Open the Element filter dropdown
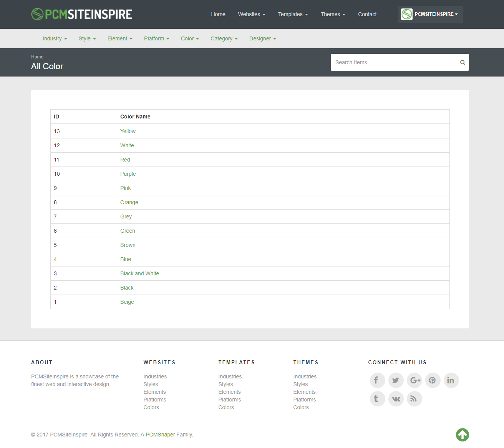This screenshot has width=504, height=448. pyautogui.click(x=120, y=38)
